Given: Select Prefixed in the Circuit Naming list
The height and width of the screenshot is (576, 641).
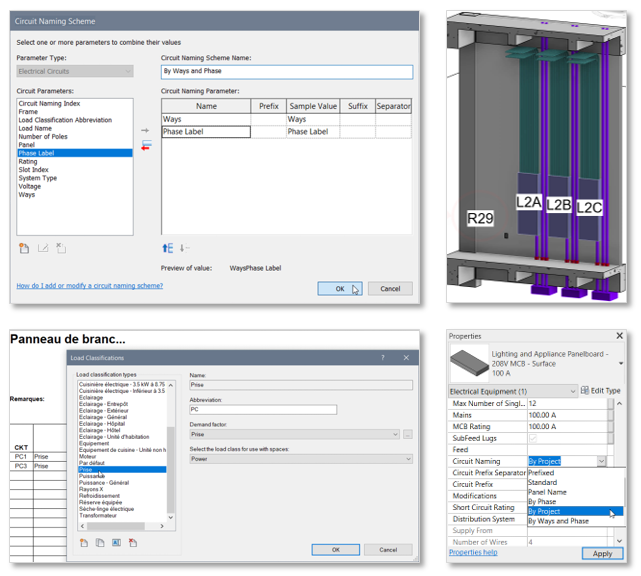Looking at the screenshot, I should coord(541,473).
